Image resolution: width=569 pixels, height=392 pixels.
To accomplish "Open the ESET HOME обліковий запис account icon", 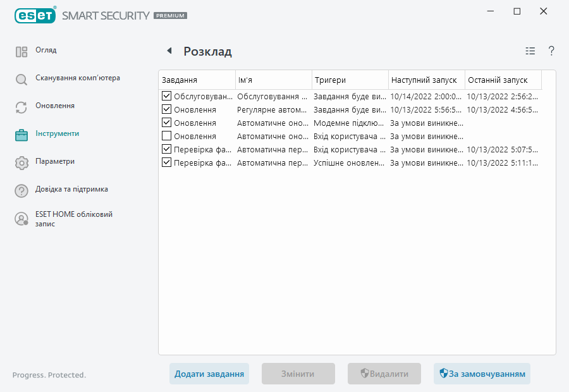I will [21, 219].
